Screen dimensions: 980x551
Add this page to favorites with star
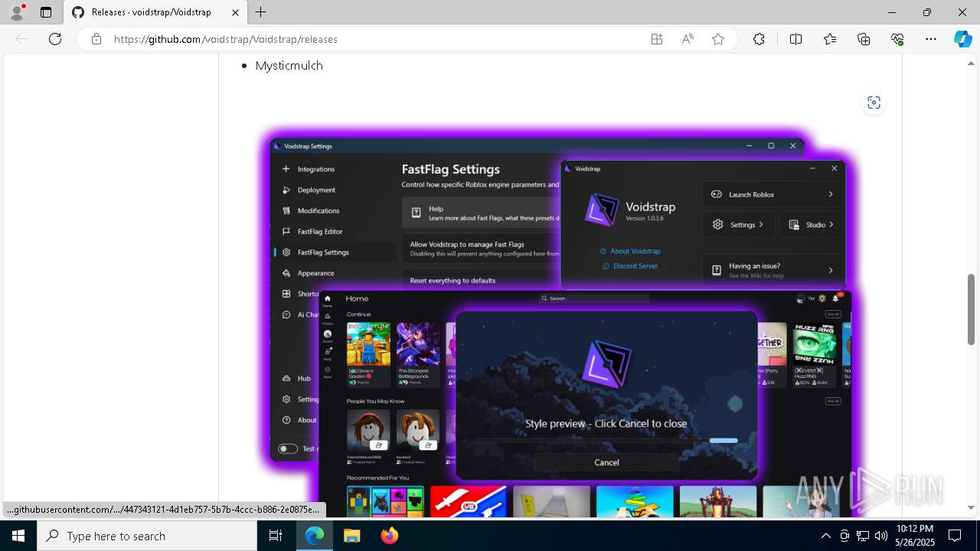click(x=718, y=39)
